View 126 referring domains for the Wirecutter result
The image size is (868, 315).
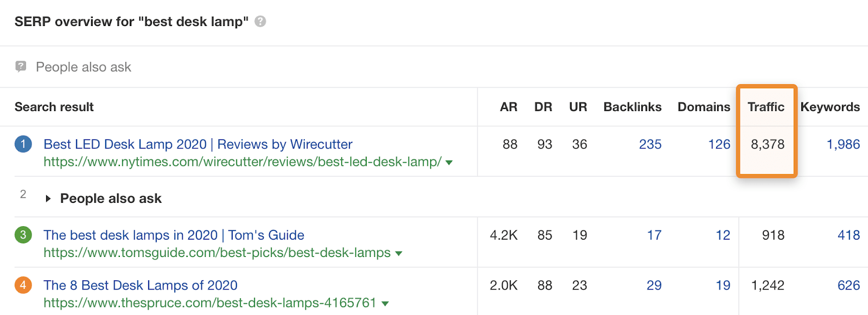pyautogui.click(x=720, y=144)
